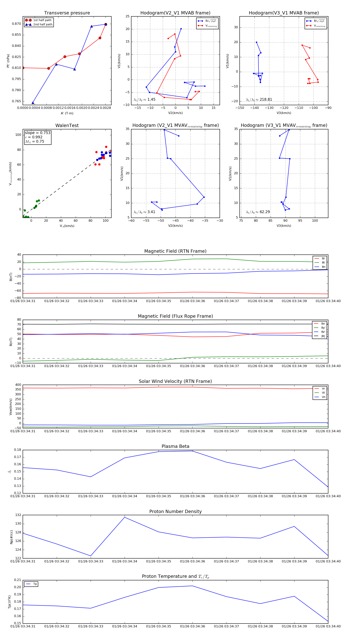Viewport: 351px width, 644px height.
Task: Click the 'Plasma Beta' plot title
Action: (175, 446)
